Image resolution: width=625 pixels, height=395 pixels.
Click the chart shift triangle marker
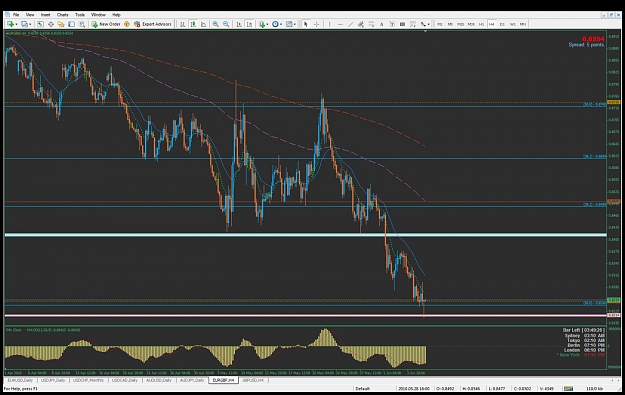pyautogui.click(x=425, y=31)
